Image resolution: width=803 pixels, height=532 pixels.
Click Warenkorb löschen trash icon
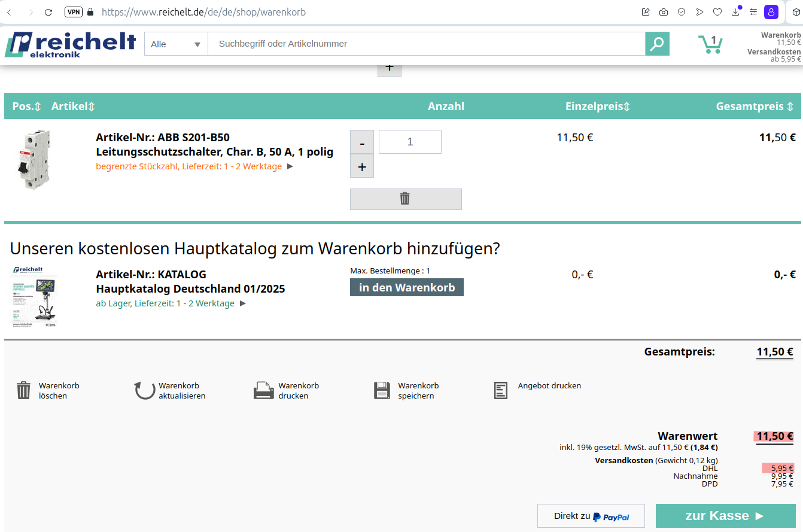point(23,391)
